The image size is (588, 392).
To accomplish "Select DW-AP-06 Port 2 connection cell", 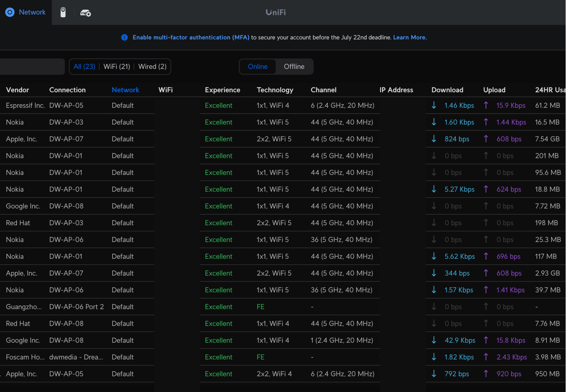I will click(x=76, y=307).
